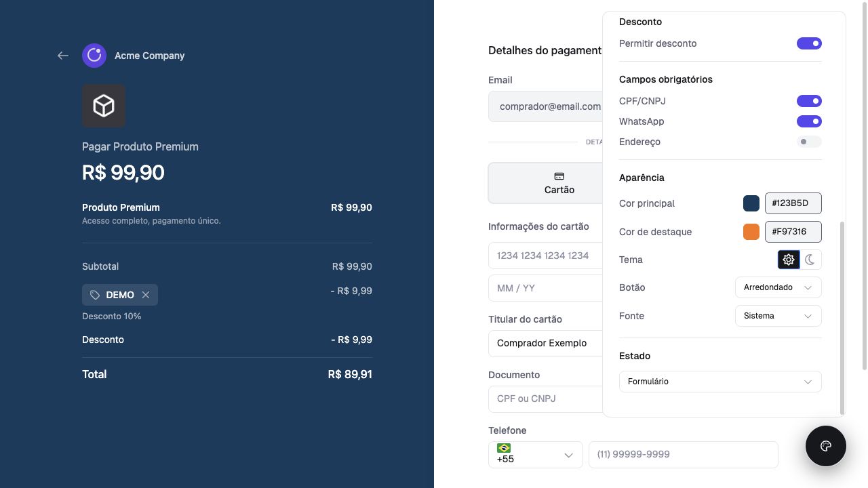
Task: Click the Brazil flag icon
Action: [504, 448]
